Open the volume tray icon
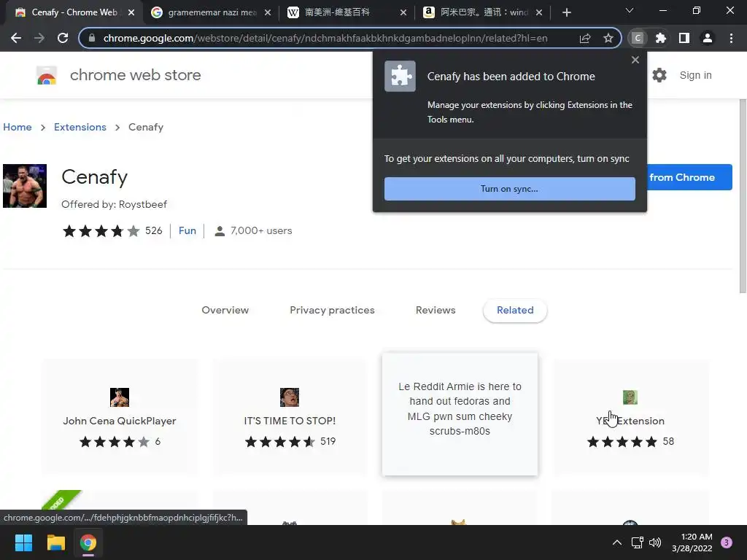Viewport: 747px width, 560px height. point(655,542)
